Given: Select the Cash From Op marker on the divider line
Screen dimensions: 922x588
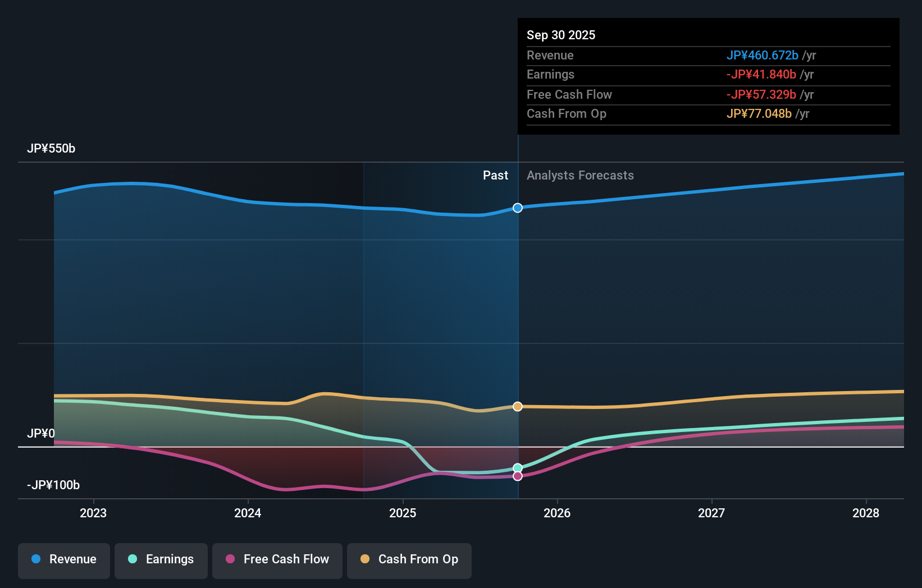Looking at the screenshot, I should [x=517, y=406].
